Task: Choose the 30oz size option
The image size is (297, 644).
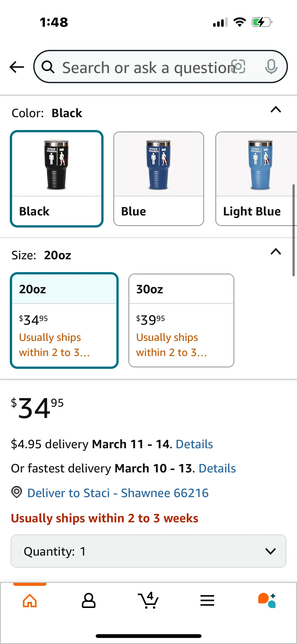Action: pyautogui.click(x=181, y=320)
